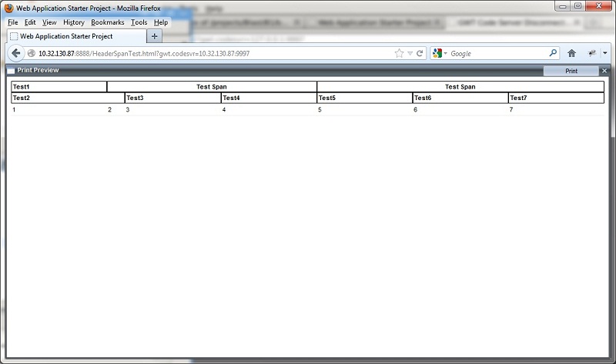Click the browser Back arrow button

15,53
